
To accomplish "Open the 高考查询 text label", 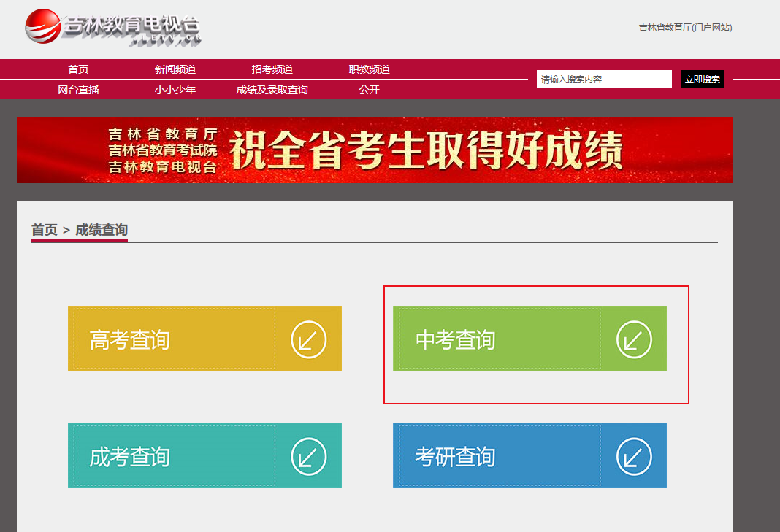I will tap(129, 340).
